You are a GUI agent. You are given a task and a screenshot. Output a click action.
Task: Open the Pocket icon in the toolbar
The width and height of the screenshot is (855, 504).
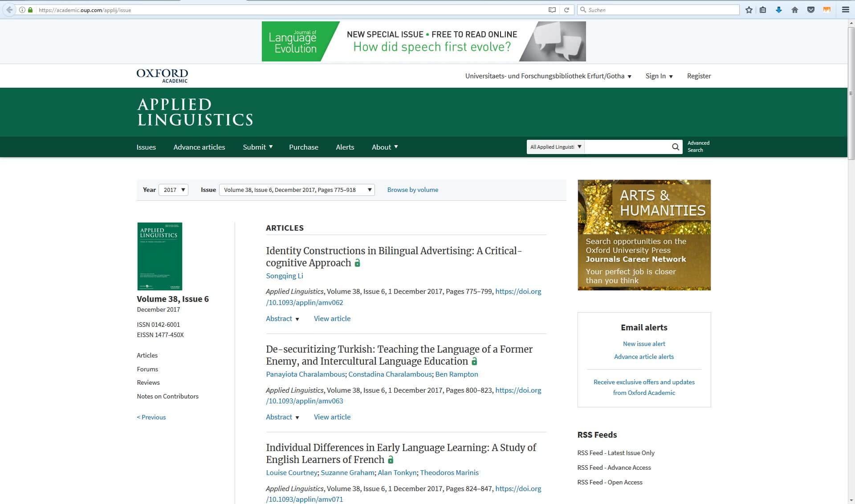pyautogui.click(x=811, y=10)
